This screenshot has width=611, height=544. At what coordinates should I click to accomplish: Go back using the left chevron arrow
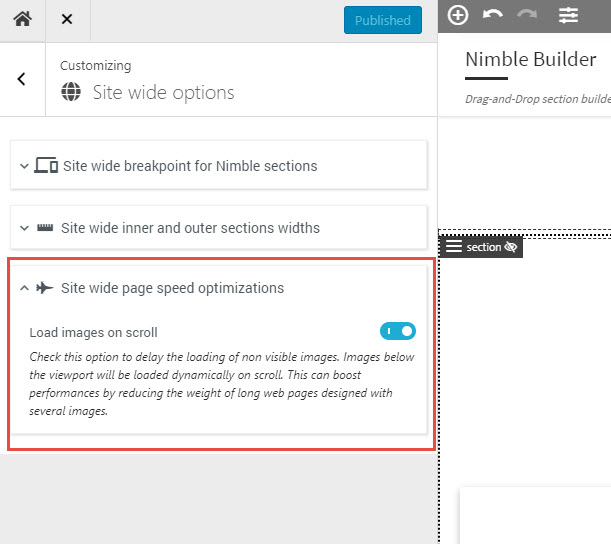point(21,79)
